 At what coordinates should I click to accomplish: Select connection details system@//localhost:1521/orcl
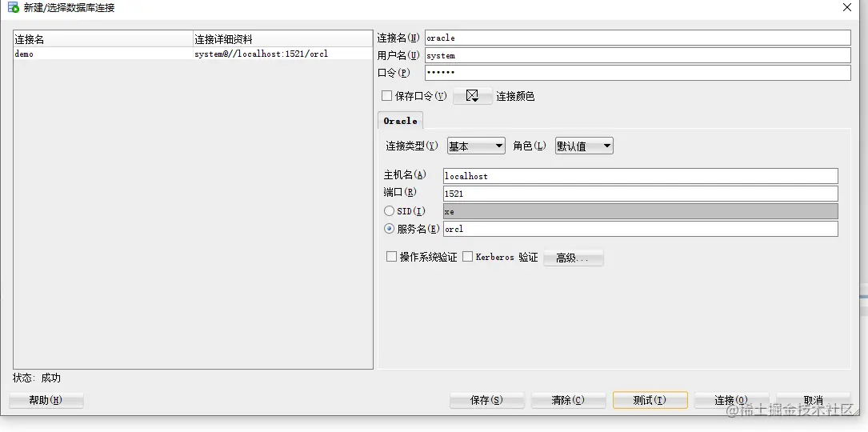pyautogui.click(x=262, y=54)
